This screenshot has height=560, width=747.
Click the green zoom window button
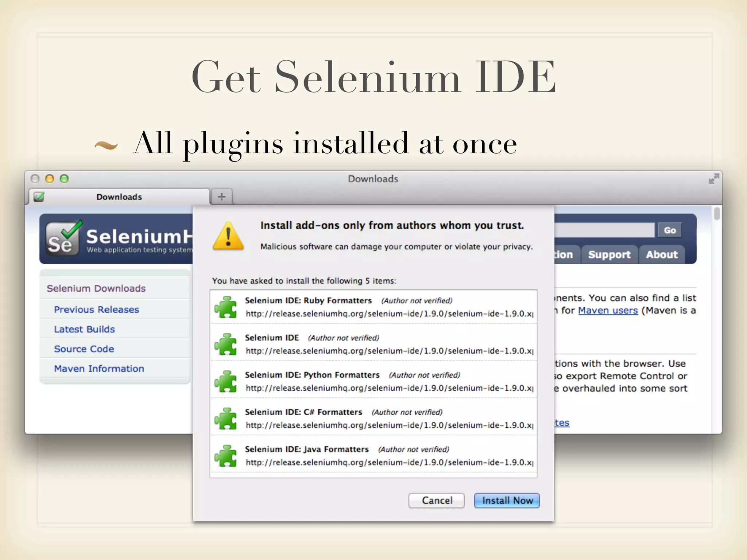pos(64,179)
